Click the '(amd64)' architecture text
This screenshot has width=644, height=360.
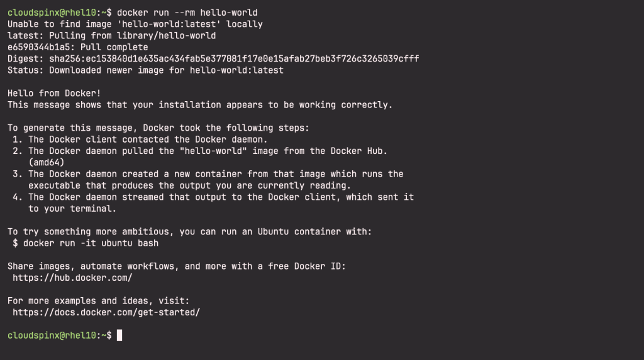tap(47, 163)
